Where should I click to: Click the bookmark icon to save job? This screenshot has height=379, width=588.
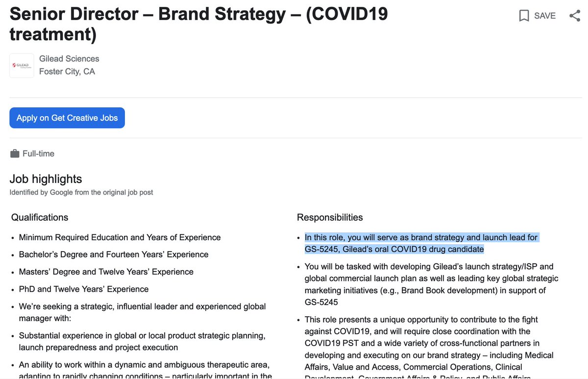pos(524,16)
